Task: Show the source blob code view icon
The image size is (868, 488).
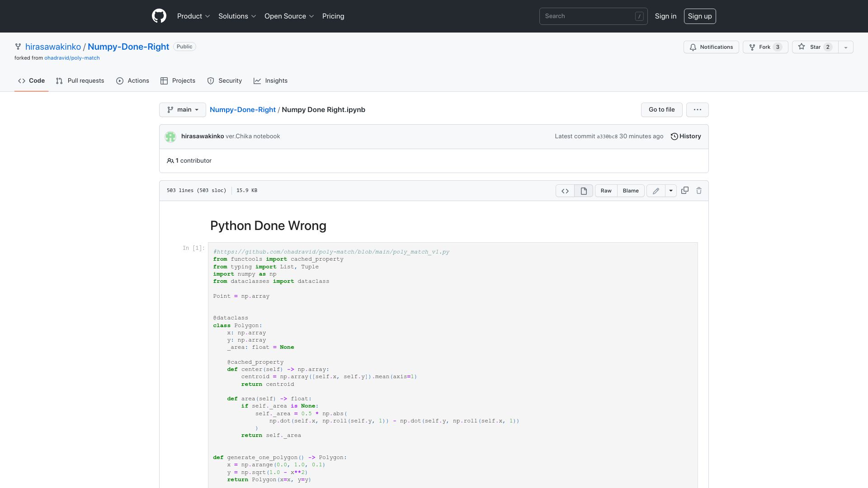Action: coord(565,191)
